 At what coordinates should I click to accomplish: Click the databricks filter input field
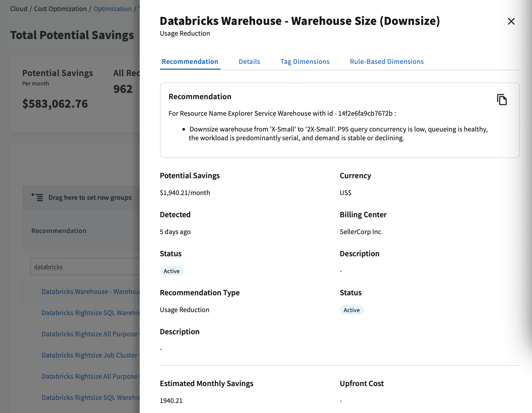click(x=85, y=267)
